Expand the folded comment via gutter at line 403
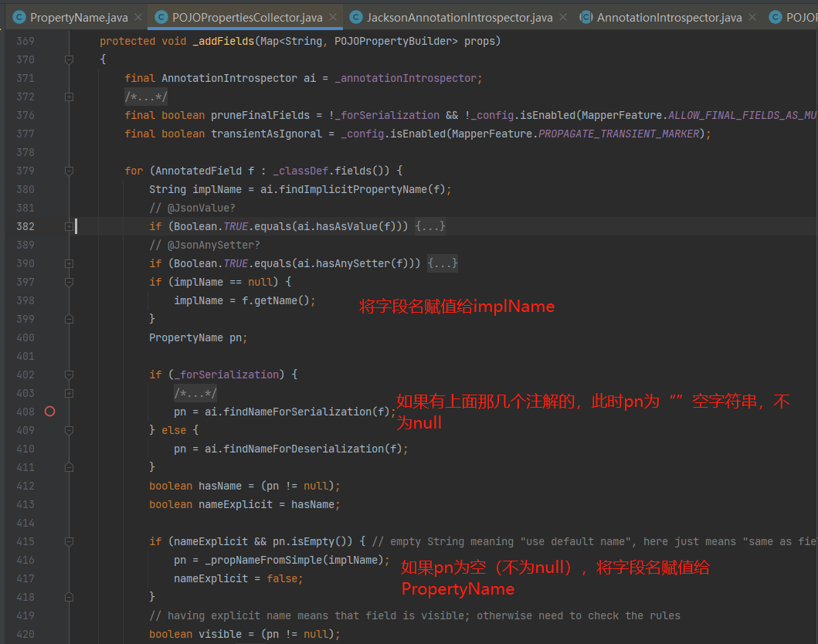Screen dimensions: 818x644 [69, 393]
